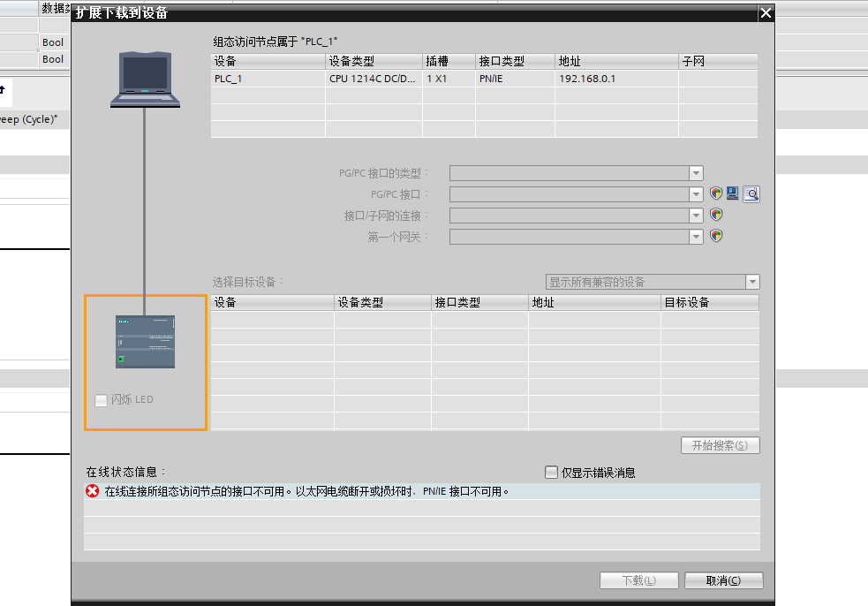868x606 pixels.
Task: Open the PG/PC 接口 dropdown
Action: (696, 194)
